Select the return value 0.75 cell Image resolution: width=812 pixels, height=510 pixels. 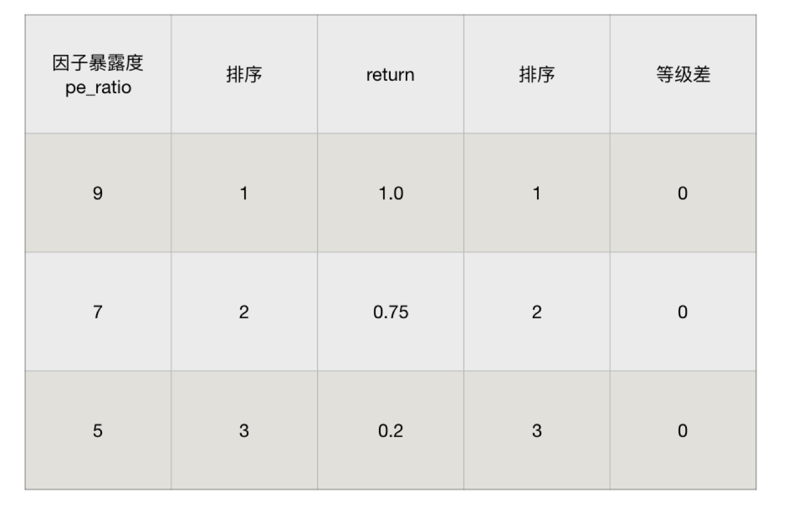tap(390, 312)
